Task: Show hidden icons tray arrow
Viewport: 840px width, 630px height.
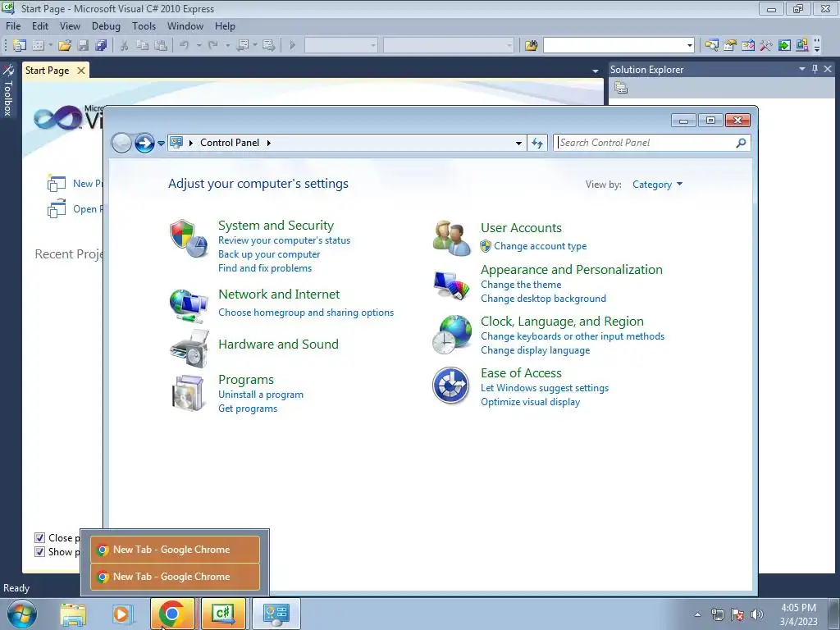Action: pyautogui.click(x=697, y=614)
